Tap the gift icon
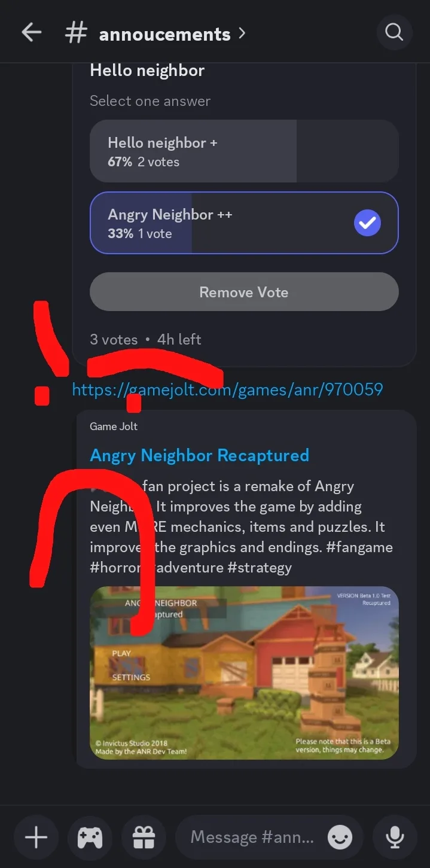This screenshot has height=868, width=430. point(144,837)
